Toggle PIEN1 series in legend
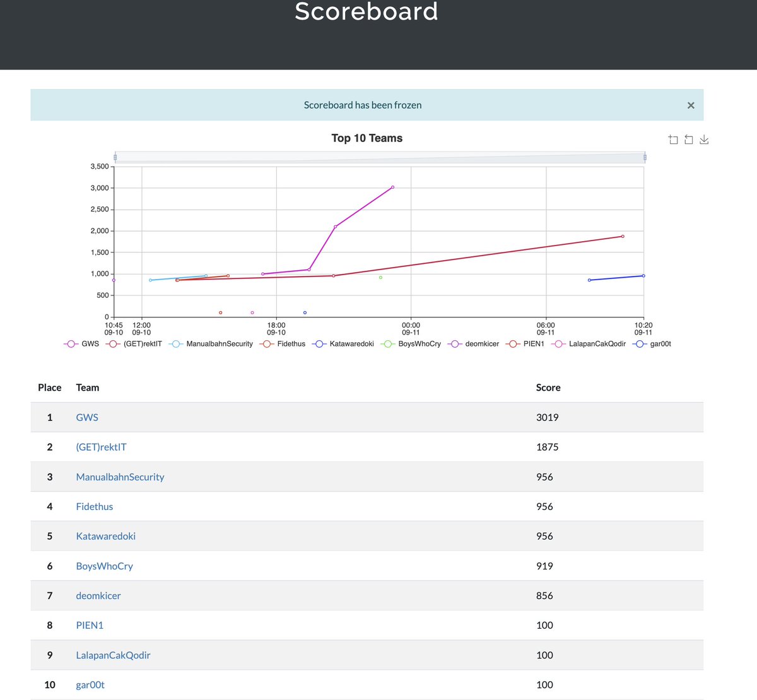757x700 pixels. [x=525, y=344]
